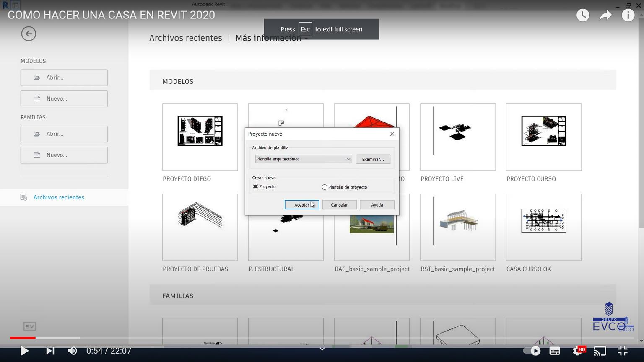Click the Revit logo icon in title bar

tap(5, 5)
